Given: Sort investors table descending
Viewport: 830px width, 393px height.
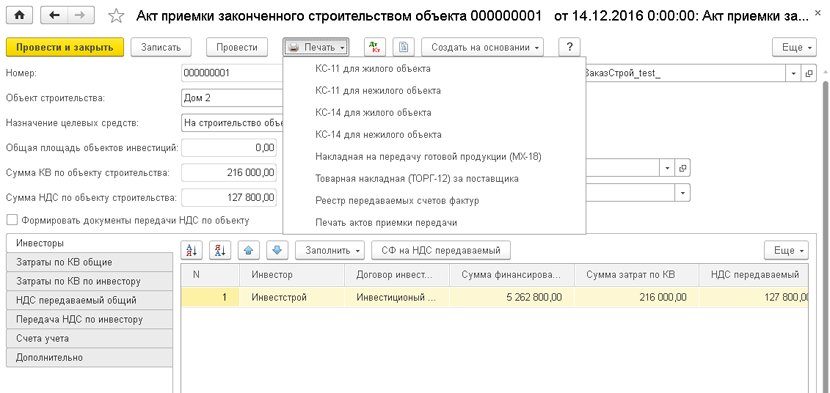Looking at the screenshot, I should point(221,251).
